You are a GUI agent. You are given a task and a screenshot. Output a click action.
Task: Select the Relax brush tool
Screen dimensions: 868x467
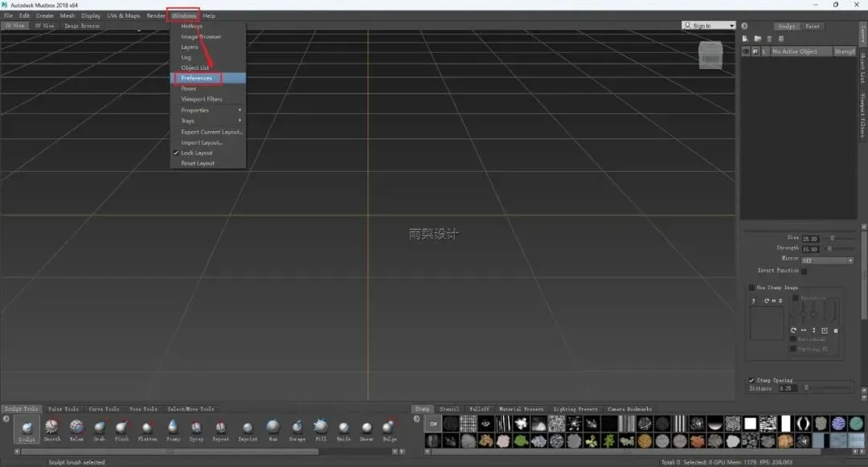click(76, 429)
